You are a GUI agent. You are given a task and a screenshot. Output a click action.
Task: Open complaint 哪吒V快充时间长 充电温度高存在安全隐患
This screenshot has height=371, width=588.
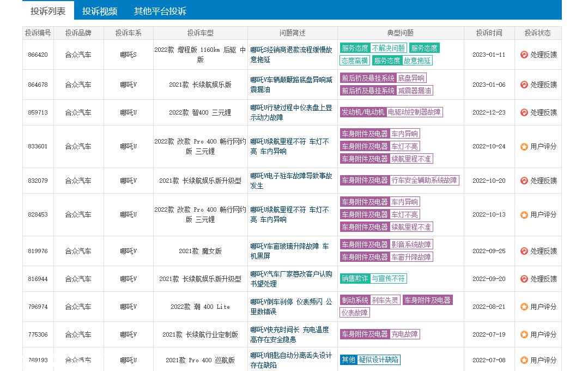(x=289, y=334)
